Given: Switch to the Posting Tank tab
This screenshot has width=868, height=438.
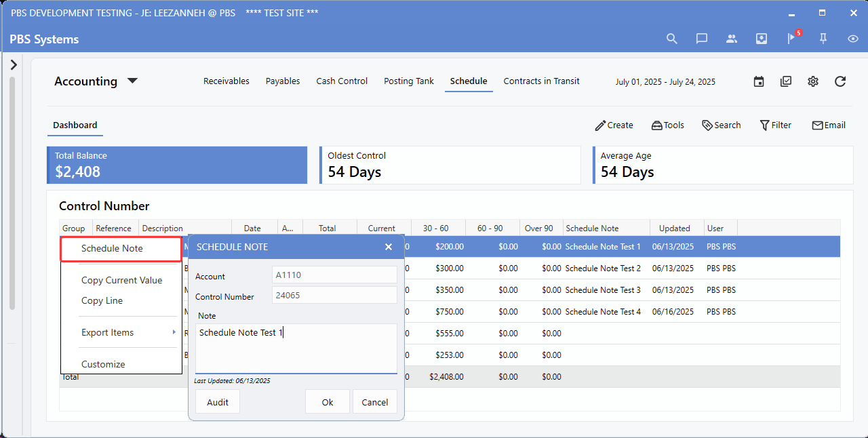Looking at the screenshot, I should (408, 81).
